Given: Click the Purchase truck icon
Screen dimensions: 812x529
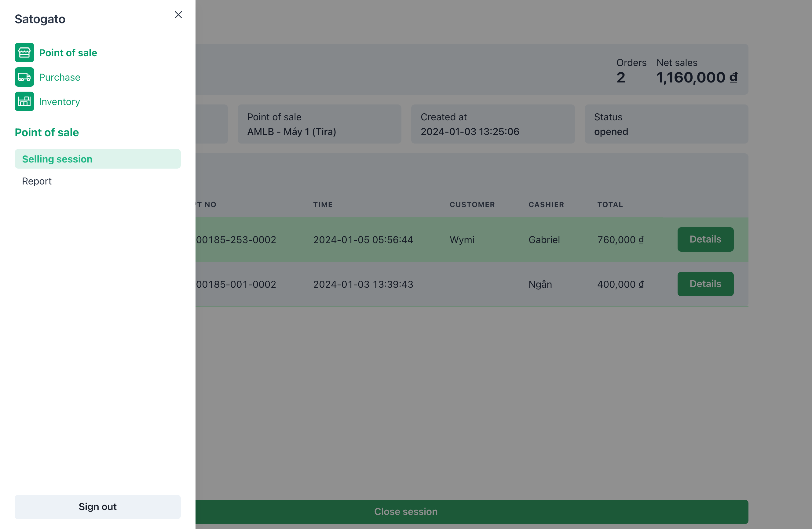Looking at the screenshot, I should pyautogui.click(x=24, y=77).
